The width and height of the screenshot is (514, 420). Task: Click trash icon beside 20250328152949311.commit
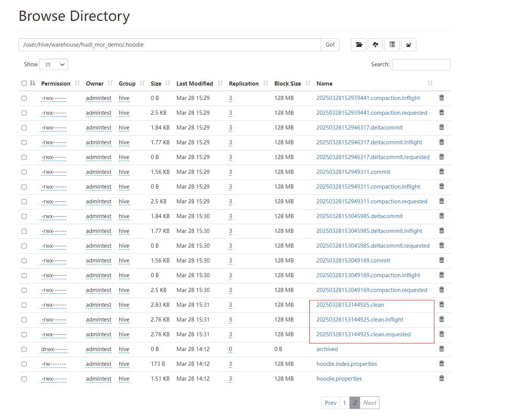(x=441, y=172)
